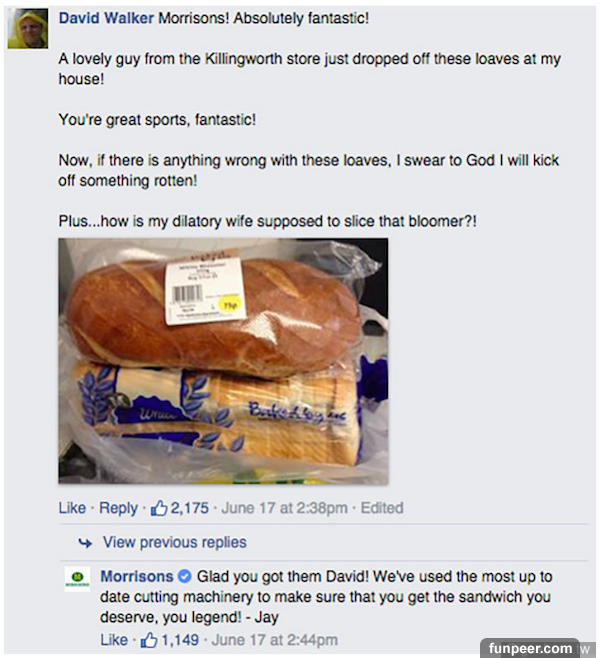Click the thumbs-up icon beside 2,175

pyautogui.click(x=158, y=508)
